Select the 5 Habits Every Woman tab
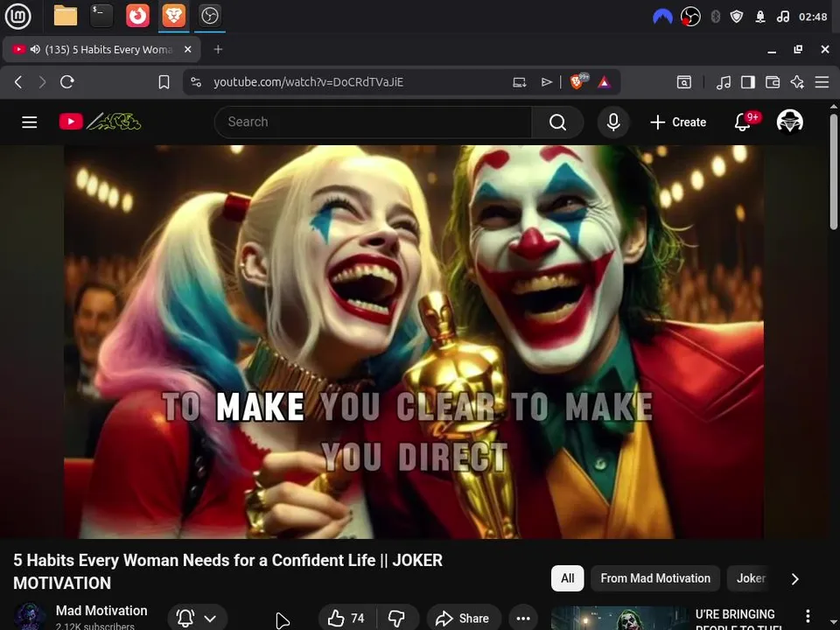Viewport: 840px width, 630px height. pyautogui.click(x=101, y=49)
